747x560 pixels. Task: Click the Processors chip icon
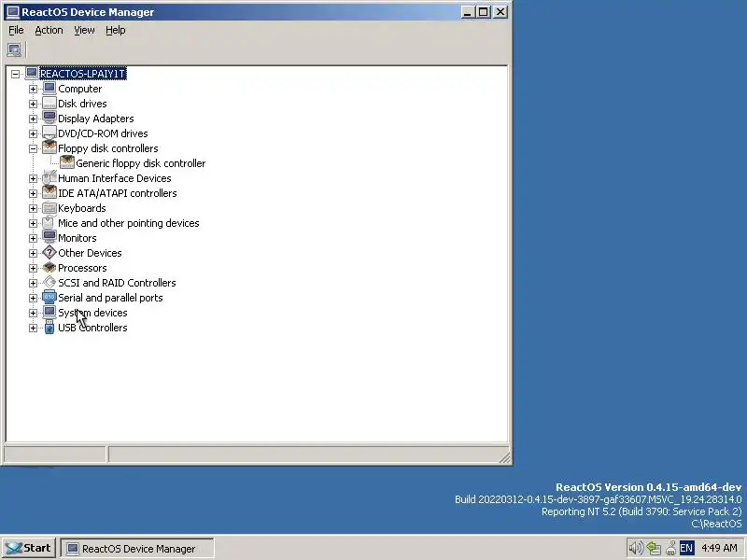click(49, 267)
